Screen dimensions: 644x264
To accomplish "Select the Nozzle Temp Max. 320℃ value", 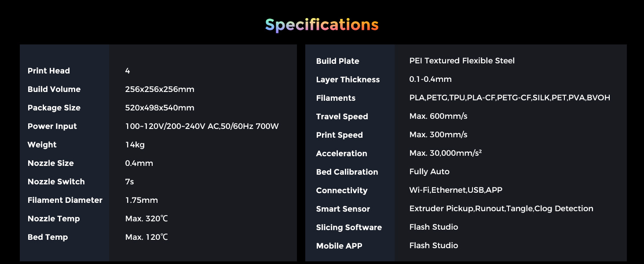I will tap(146, 219).
